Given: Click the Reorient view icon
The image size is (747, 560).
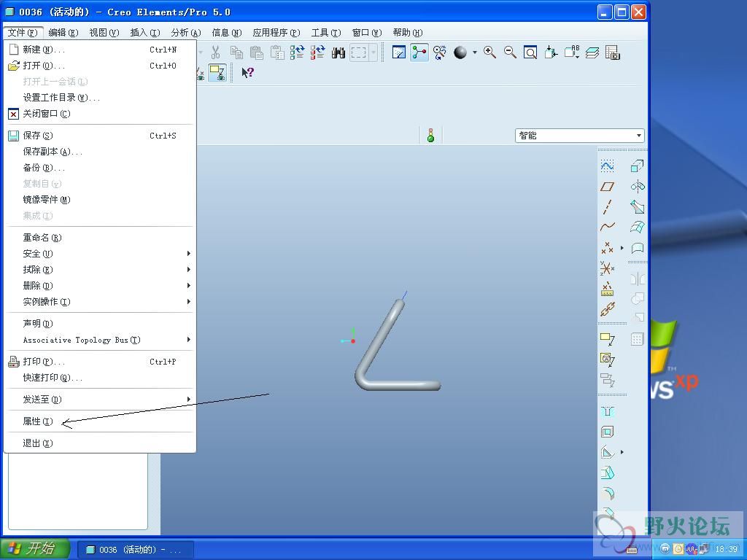Looking at the screenshot, I should [x=551, y=52].
